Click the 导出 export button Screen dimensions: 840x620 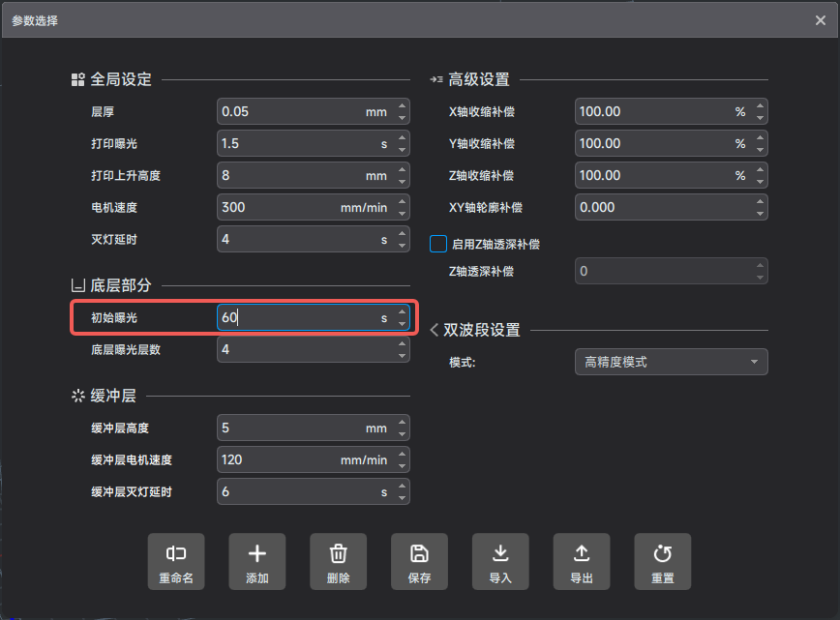tap(582, 561)
